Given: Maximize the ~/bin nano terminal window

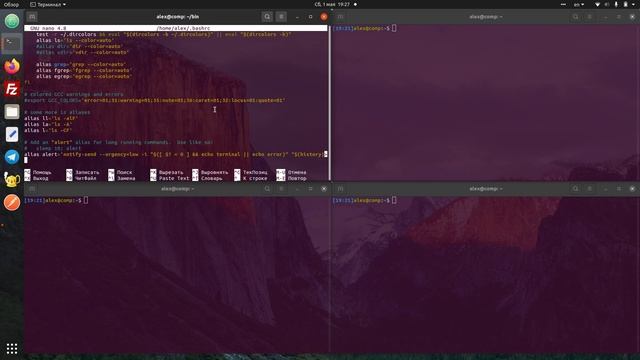Looking at the screenshot, I should (x=311, y=17).
